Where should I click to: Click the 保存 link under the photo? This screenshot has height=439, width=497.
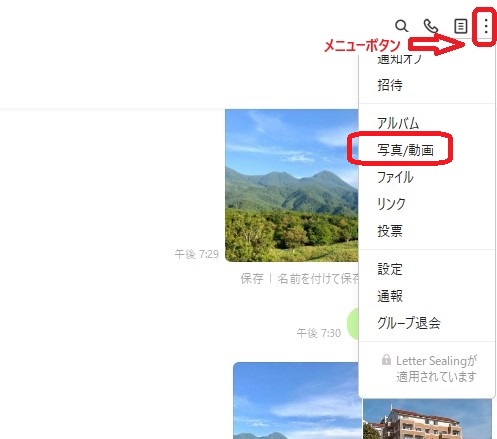tap(252, 279)
